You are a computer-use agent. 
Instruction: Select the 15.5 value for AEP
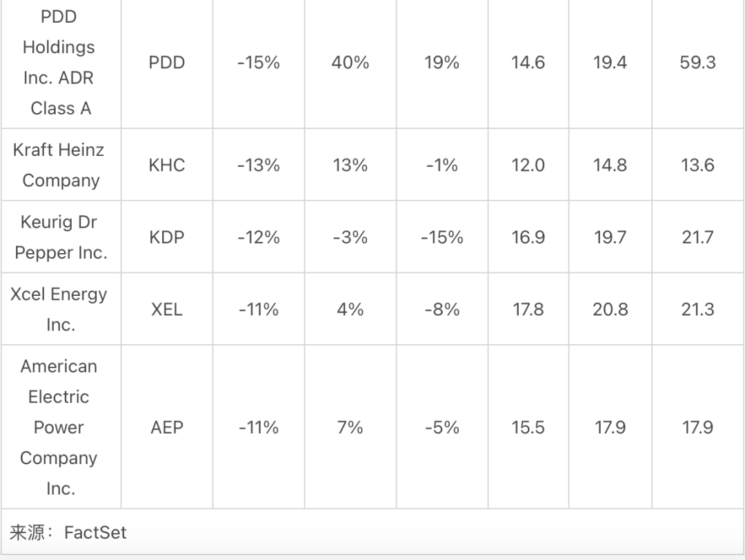(x=528, y=428)
